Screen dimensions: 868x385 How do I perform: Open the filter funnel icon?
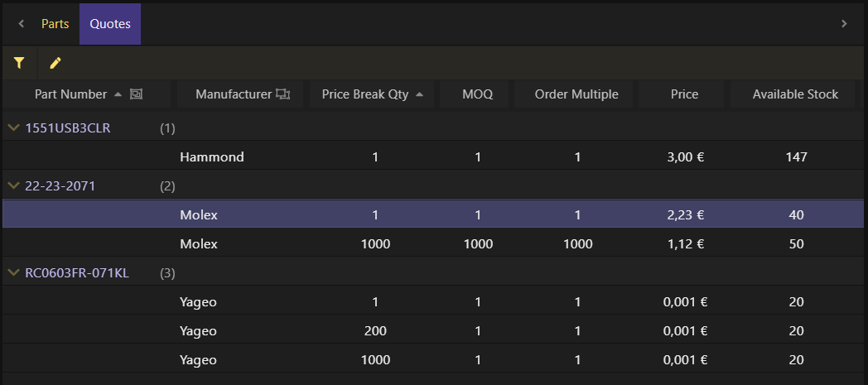point(19,63)
